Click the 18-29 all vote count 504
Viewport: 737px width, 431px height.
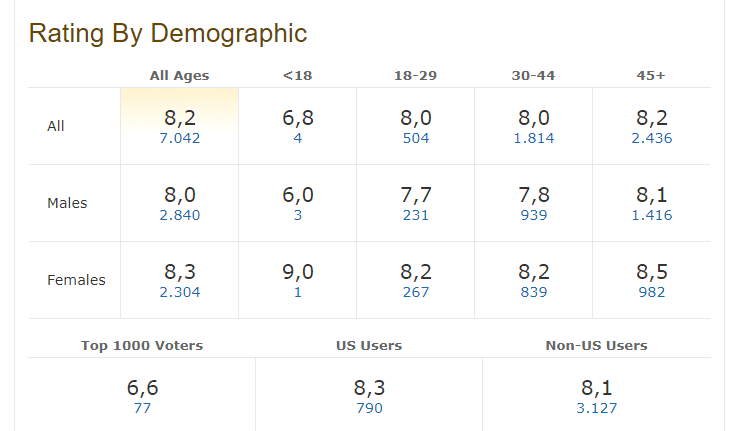point(415,139)
